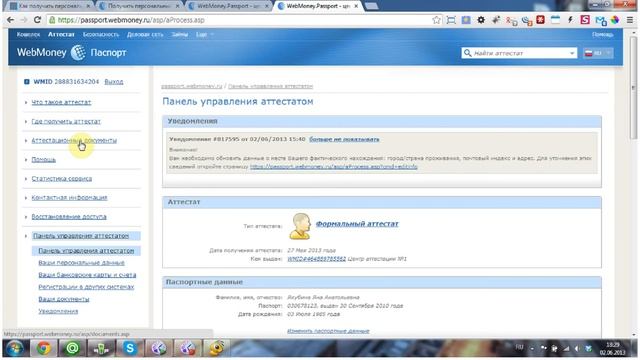Viewport: 640px width, 360px height.
Task: Expand arrow beside Аттестационные документы
Action: (26, 140)
